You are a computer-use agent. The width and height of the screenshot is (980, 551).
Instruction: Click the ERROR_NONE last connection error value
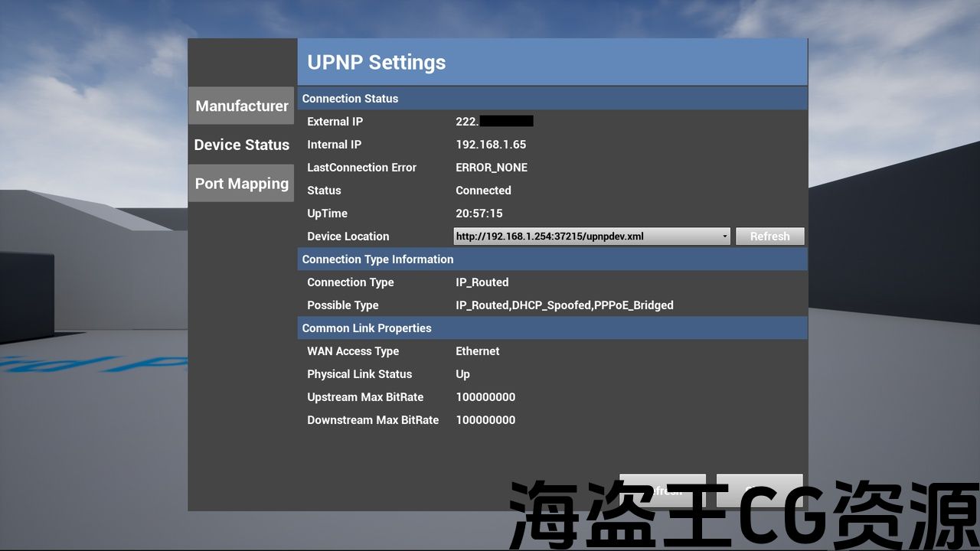[x=492, y=168]
